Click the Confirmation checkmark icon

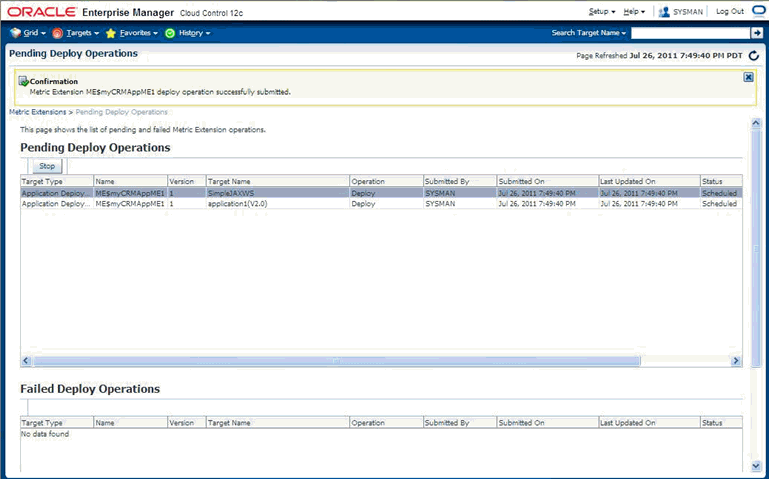coord(23,81)
